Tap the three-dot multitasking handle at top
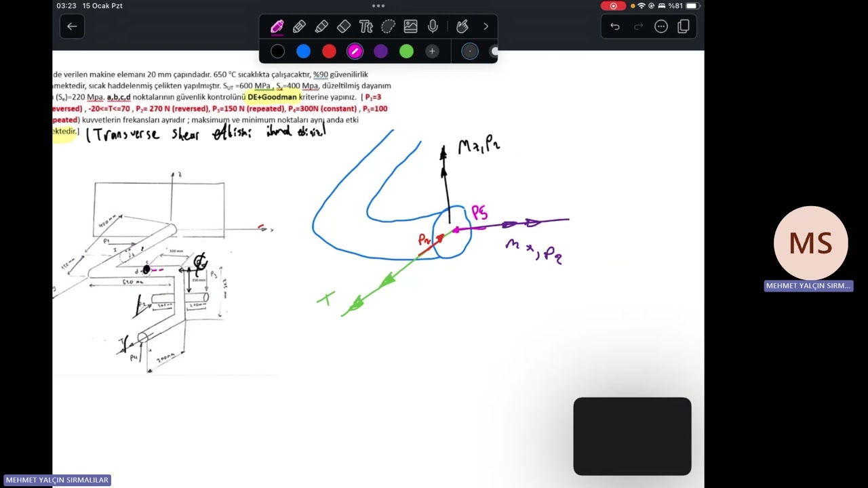This screenshot has height=488, width=868. [x=378, y=5]
